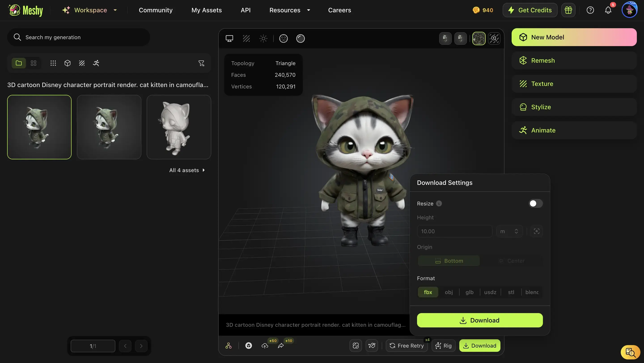
Task: Open the height unit dropdown showing m
Action: click(509, 231)
